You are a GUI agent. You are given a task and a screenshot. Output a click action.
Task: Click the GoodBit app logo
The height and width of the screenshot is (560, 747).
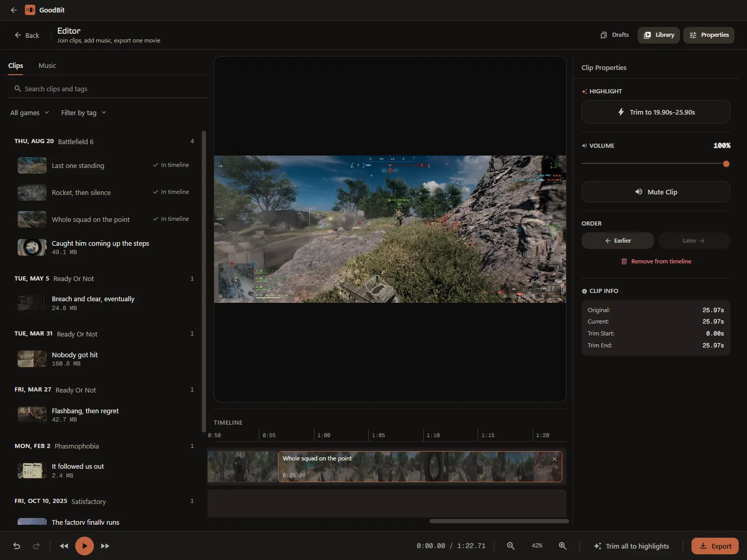(30, 10)
